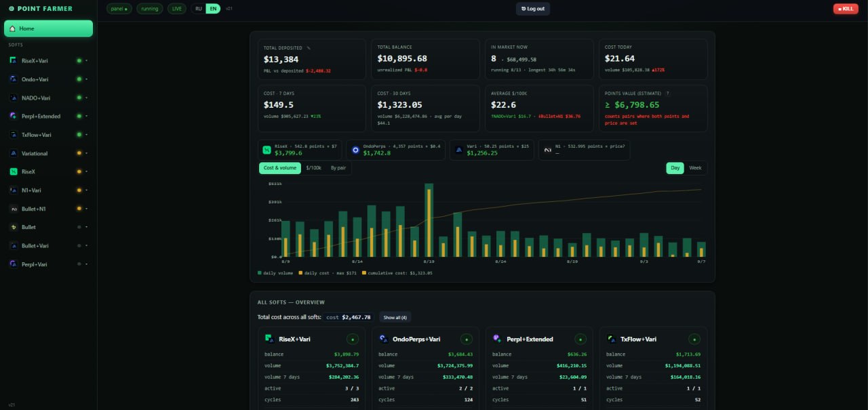Click the Home house icon in sidebar
The width and height of the screenshot is (868, 410).
[12, 28]
